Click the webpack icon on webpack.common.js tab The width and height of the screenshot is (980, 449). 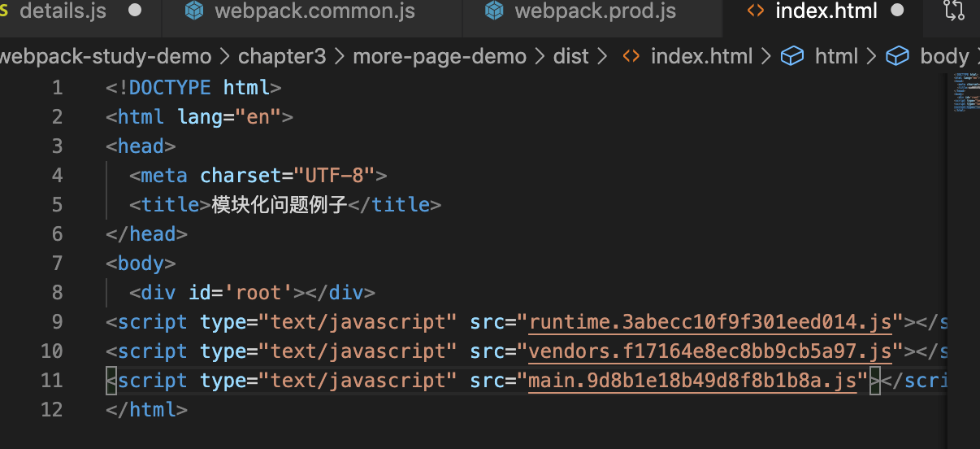[x=193, y=11]
